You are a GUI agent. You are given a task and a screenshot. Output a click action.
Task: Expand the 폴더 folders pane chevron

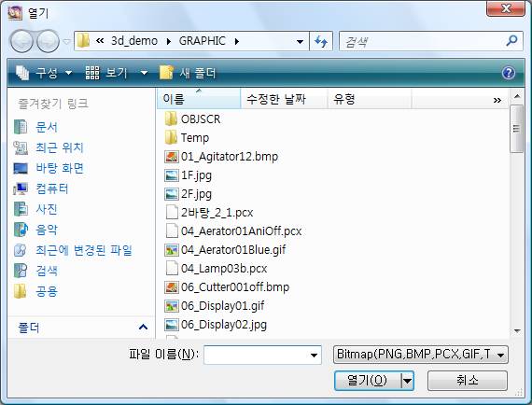(143, 327)
